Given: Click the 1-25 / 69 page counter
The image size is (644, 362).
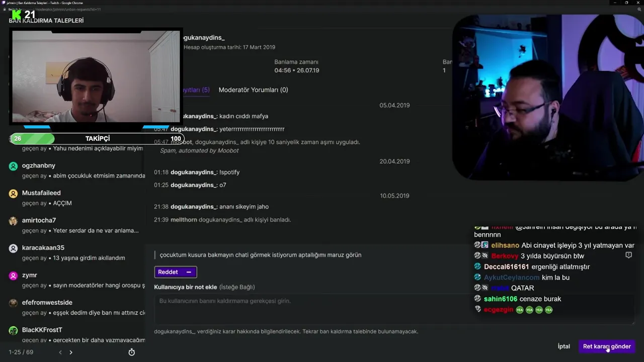Looking at the screenshot, I should coord(21,352).
